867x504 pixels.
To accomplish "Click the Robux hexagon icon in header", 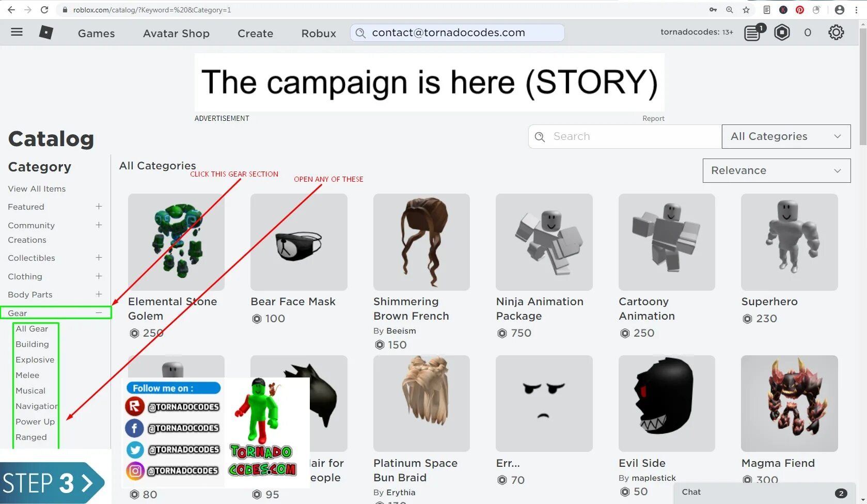I will coord(782,33).
